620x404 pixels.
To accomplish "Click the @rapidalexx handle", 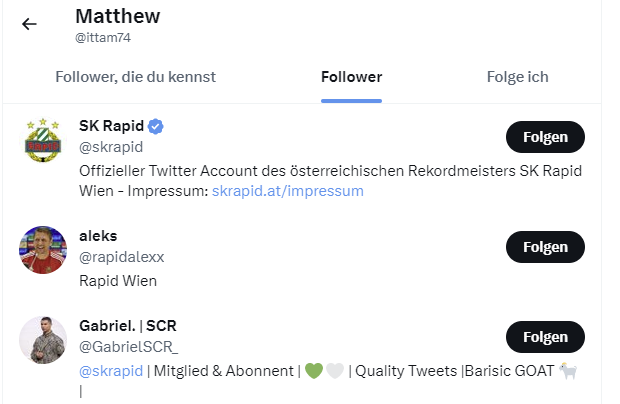I will click(121, 257).
